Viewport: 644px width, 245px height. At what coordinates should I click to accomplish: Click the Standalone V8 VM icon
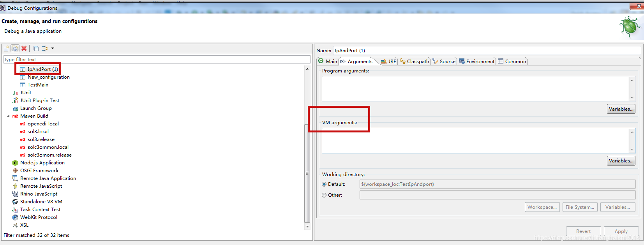point(15,202)
